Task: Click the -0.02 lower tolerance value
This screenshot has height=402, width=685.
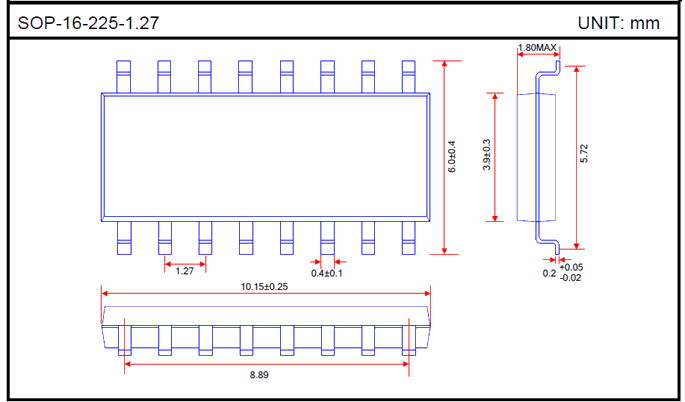Action: click(x=573, y=278)
